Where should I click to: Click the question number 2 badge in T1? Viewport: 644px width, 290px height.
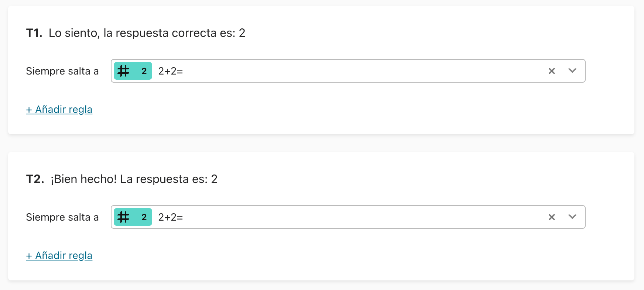click(x=144, y=71)
